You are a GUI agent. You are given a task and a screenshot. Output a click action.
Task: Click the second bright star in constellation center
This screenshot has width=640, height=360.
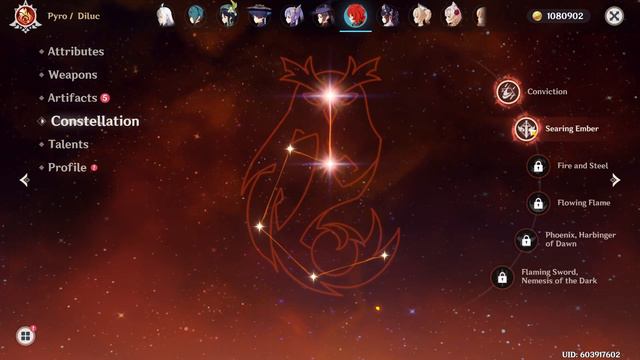click(330, 164)
